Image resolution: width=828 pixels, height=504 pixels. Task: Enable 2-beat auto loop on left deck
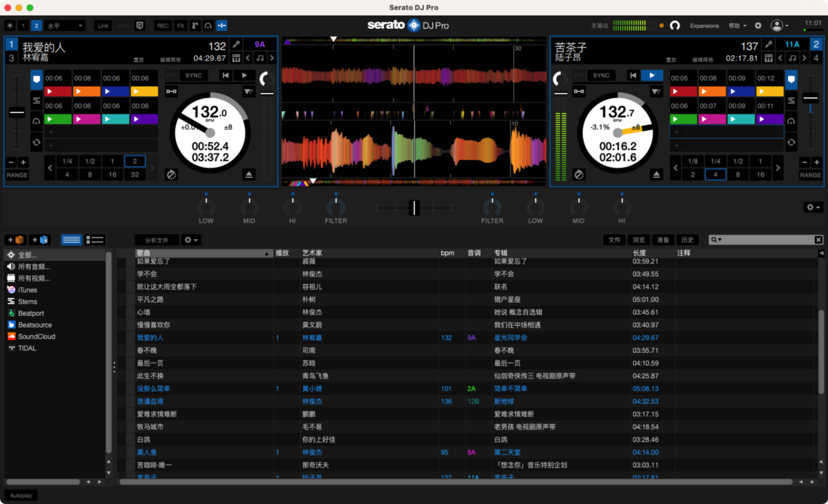(134, 161)
